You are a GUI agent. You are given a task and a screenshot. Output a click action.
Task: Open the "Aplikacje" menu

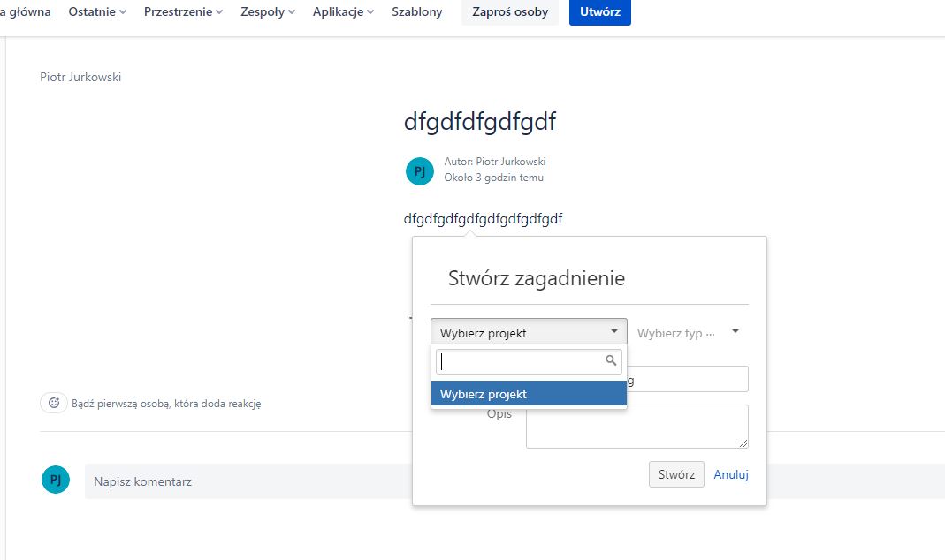342,11
